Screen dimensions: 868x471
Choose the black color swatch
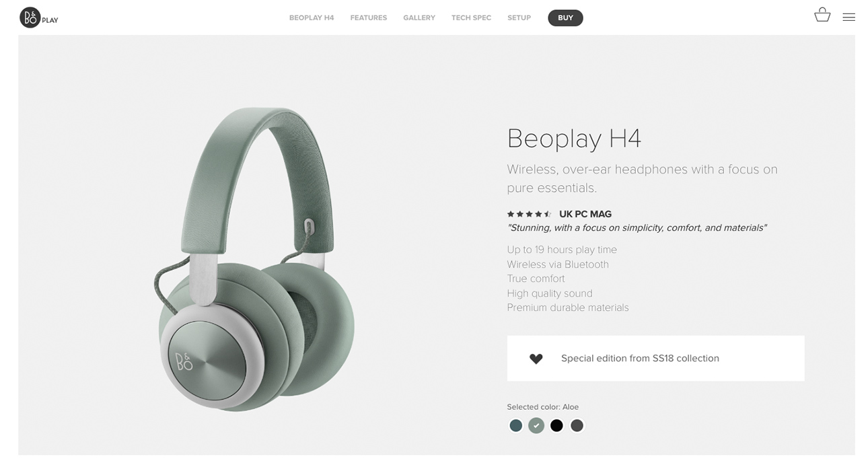tap(556, 425)
